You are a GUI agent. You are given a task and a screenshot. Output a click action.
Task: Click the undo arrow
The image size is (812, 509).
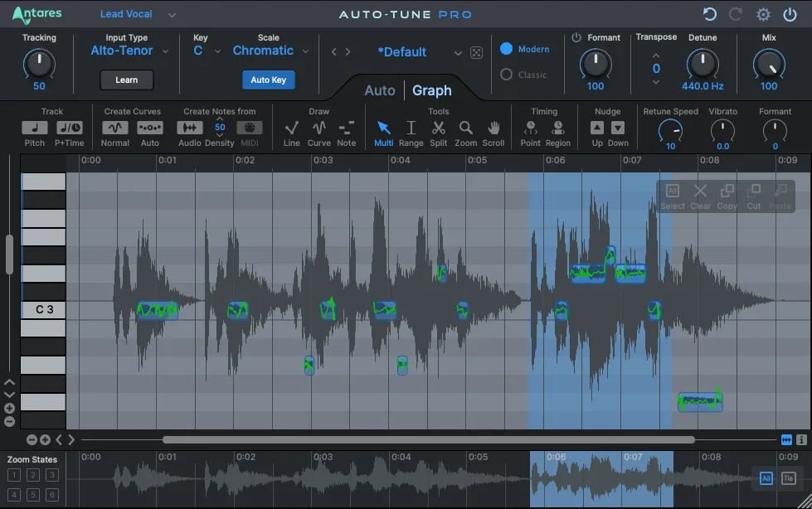[x=709, y=14]
